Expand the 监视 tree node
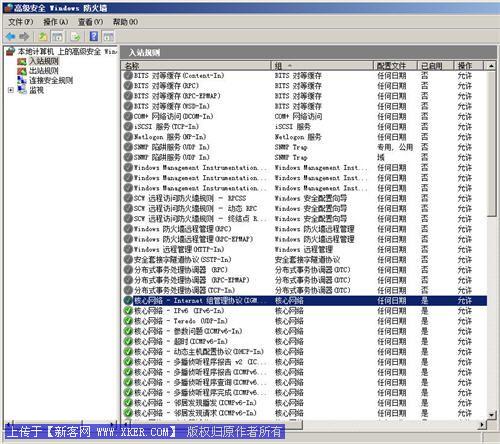This screenshot has width=500, height=444. pyautogui.click(x=11, y=90)
